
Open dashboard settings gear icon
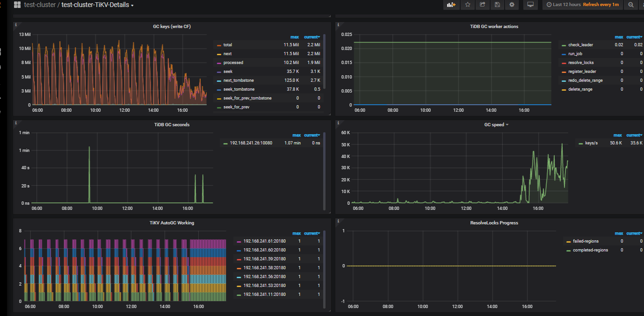512,5
